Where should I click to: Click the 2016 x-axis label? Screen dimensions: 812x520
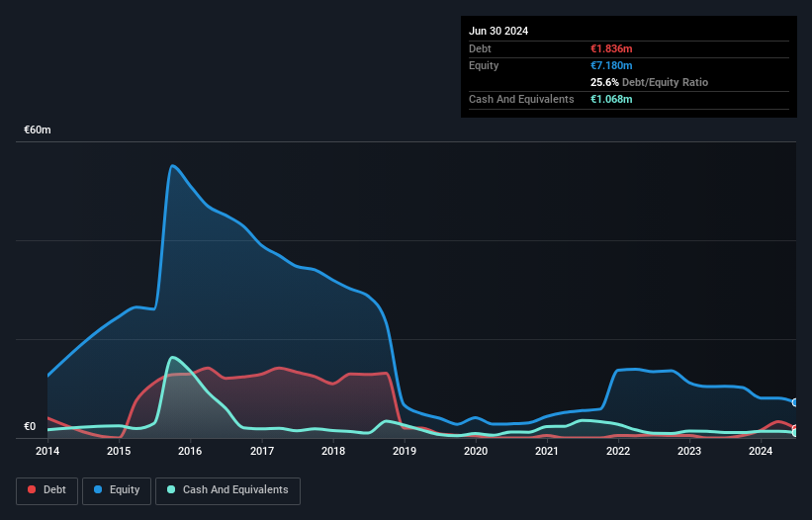[x=190, y=451]
